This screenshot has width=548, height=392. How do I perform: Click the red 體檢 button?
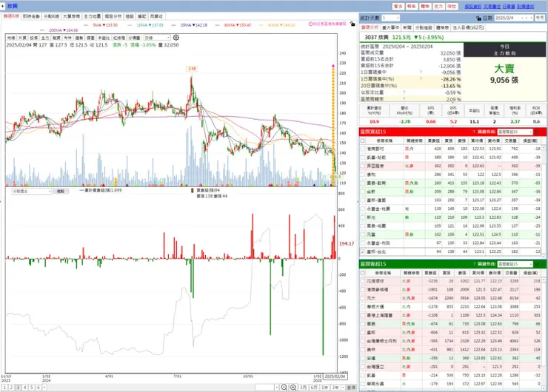425,7
